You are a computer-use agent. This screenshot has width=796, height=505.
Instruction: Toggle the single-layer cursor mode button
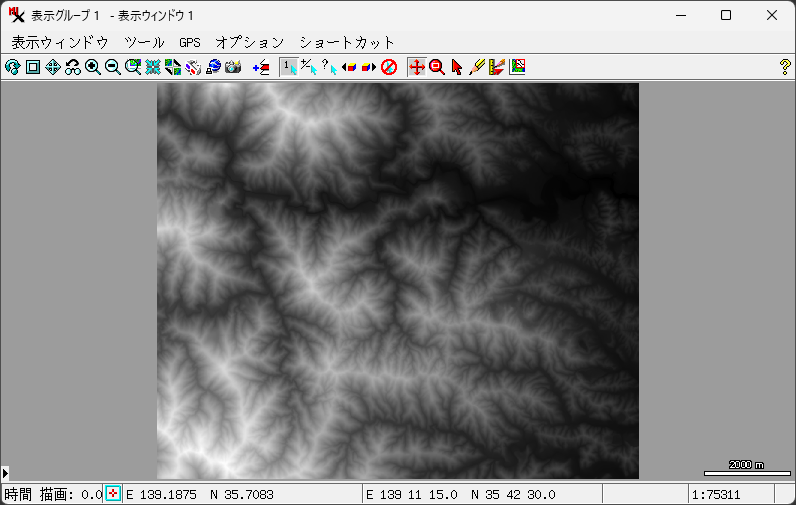click(x=288, y=67)
